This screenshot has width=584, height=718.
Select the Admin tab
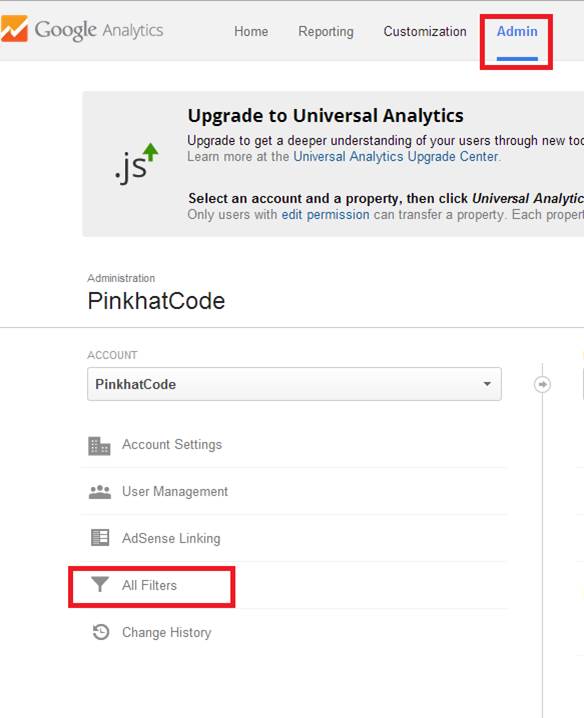click(x=517, y=31)
